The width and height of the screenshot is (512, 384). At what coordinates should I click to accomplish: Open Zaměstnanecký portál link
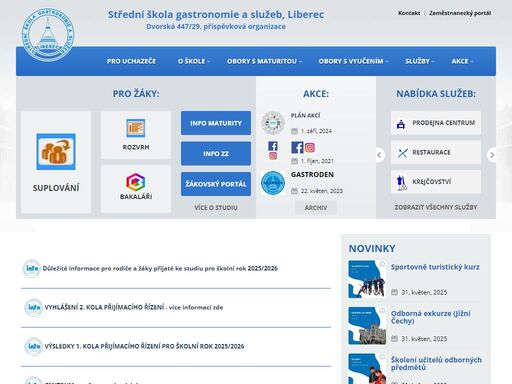[460, 13]
